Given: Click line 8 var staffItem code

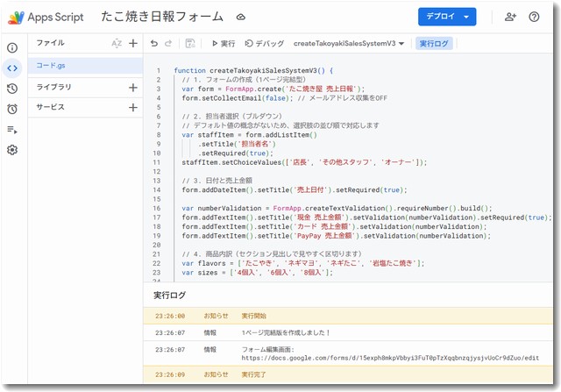Looking at the screenshot, I should click(x=249, y=135).
